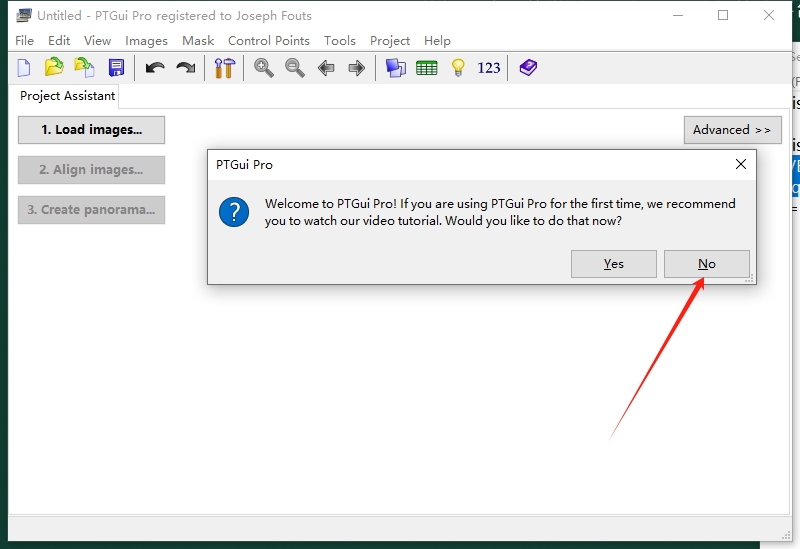Open the Project menu

tap(390, 41)
